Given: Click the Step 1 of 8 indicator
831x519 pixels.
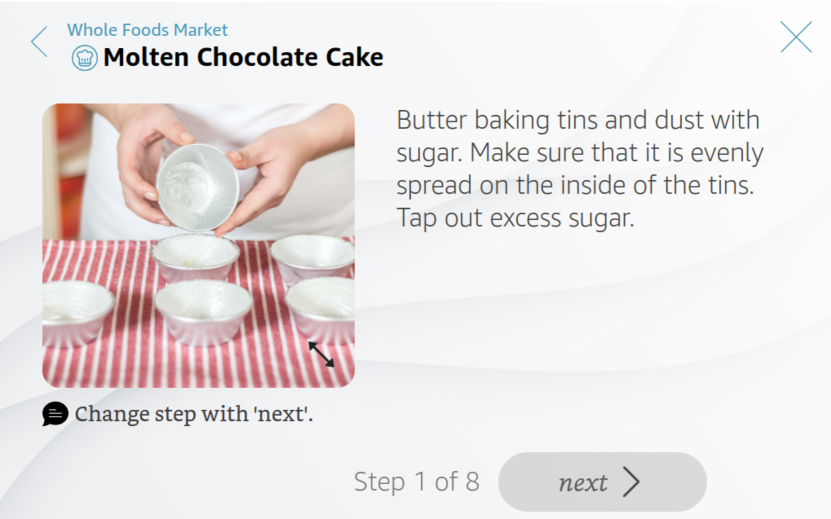Looking at the screenshot, I should click(x=416, y=482).
